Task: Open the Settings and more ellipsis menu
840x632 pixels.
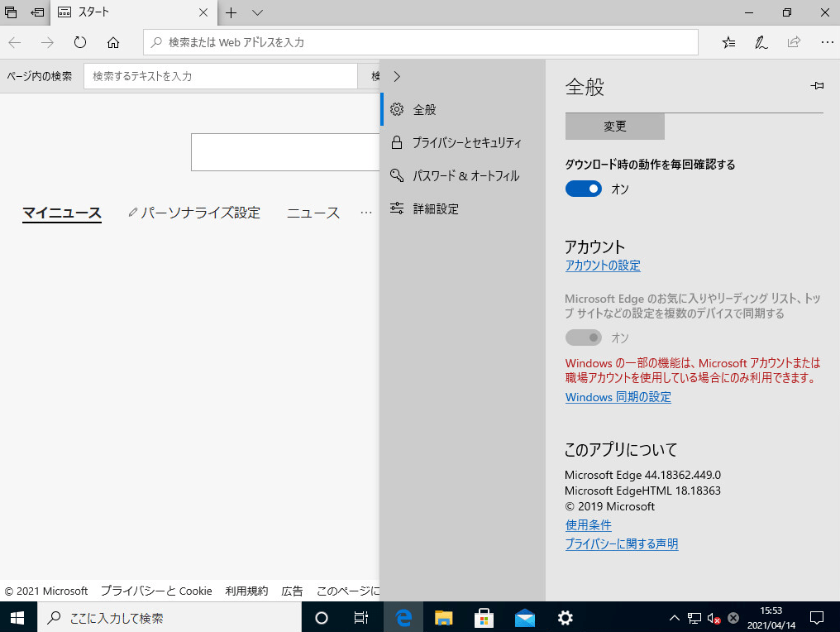Action: point(827,42)
